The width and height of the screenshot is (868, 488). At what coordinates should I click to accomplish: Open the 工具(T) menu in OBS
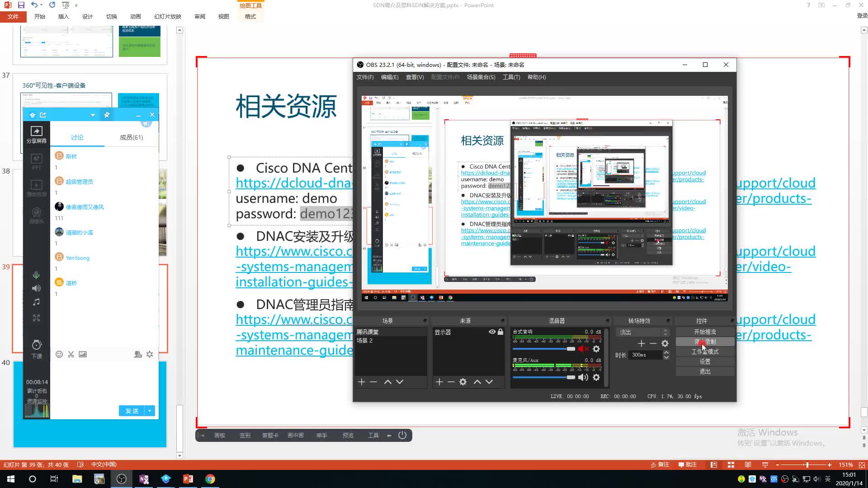tap(511, 77)
